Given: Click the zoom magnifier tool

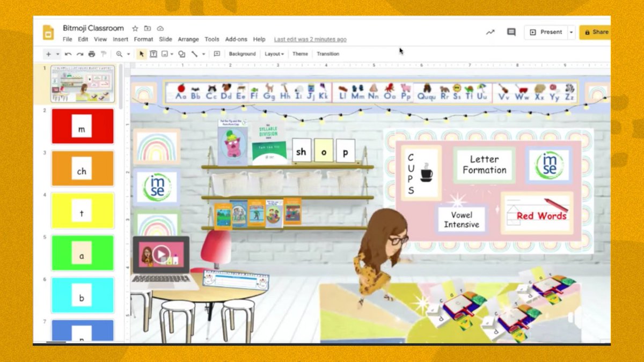Looking at the screenshot, I should click(x=119, y=54).
